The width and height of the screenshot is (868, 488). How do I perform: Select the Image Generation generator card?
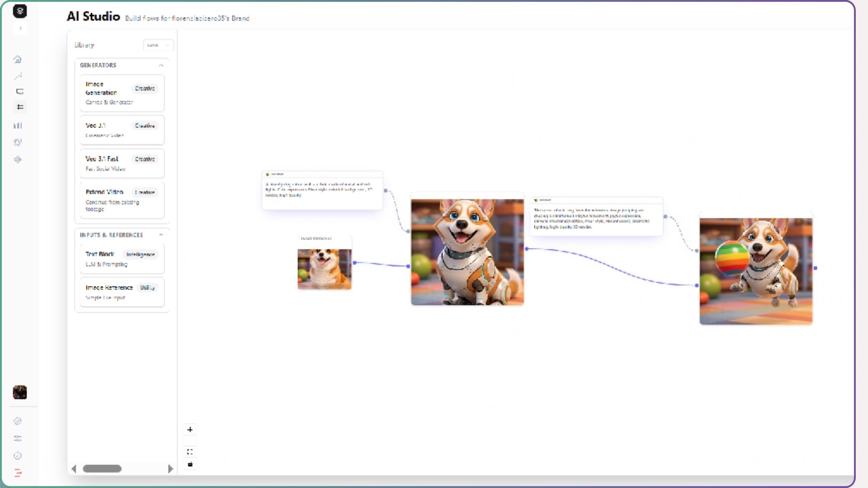(x=122, y=93)
